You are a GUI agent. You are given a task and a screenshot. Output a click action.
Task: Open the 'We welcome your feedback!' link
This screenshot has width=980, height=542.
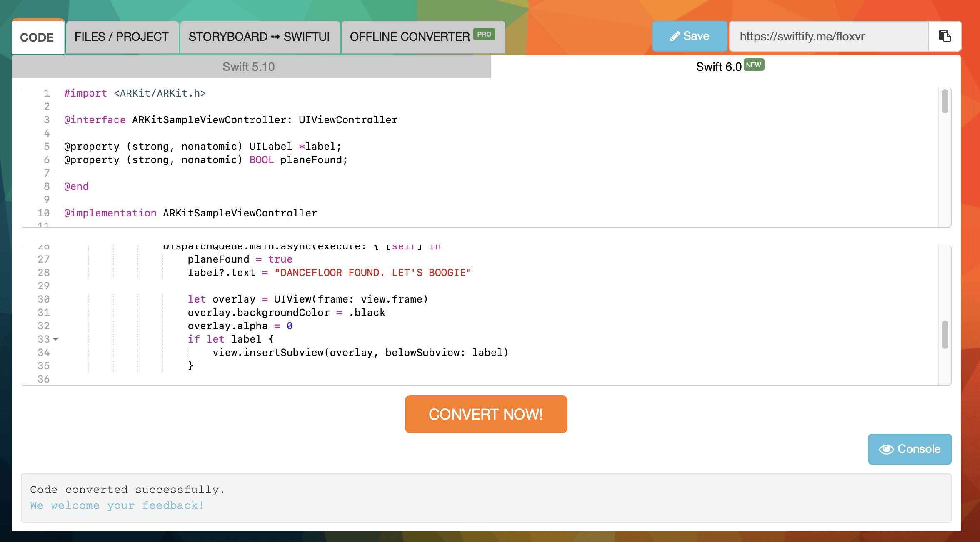click(117, 505)
